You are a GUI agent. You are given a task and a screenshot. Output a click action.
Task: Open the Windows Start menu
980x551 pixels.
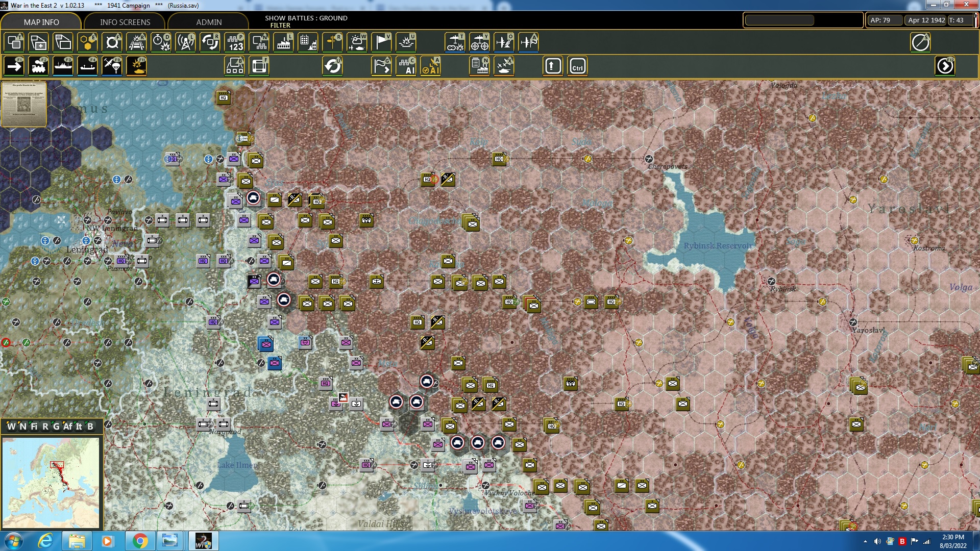point(14,541)
